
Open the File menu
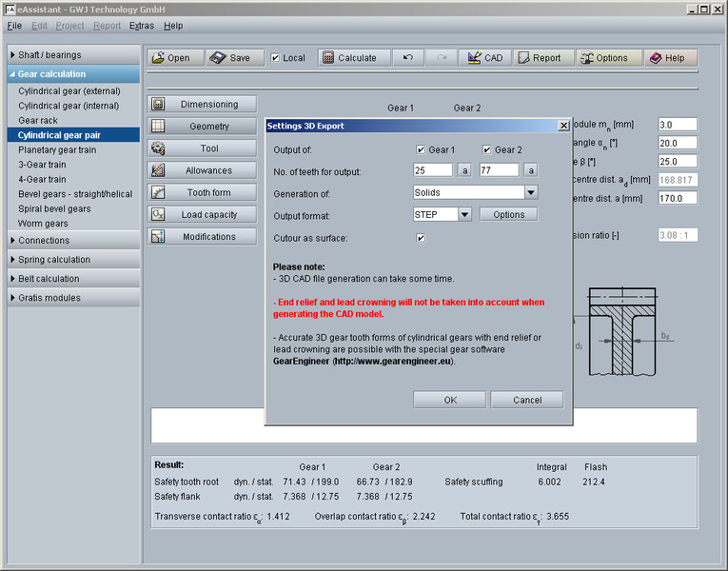coord(14,26)
